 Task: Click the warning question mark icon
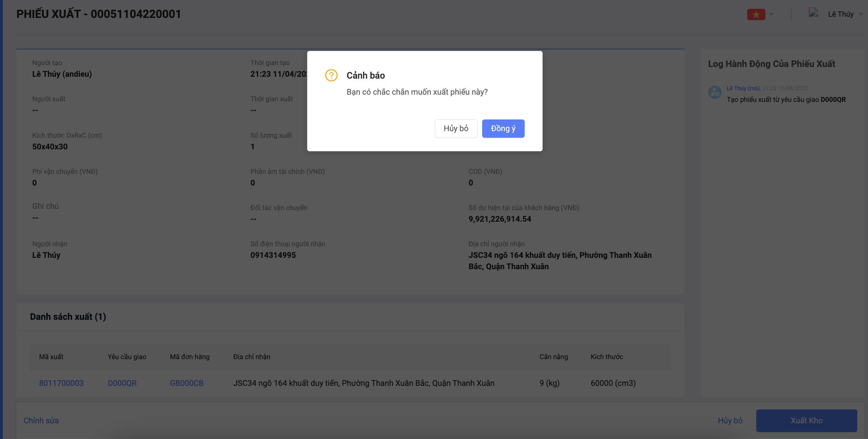click(x=331, y=75)
